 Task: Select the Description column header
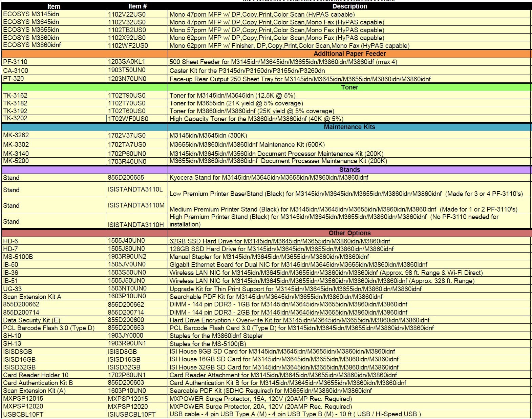point(349,6)
